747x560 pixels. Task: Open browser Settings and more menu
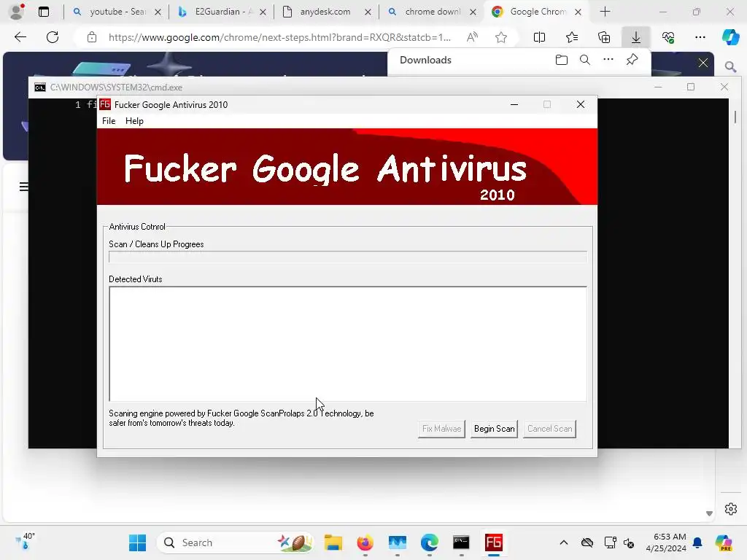700,37
